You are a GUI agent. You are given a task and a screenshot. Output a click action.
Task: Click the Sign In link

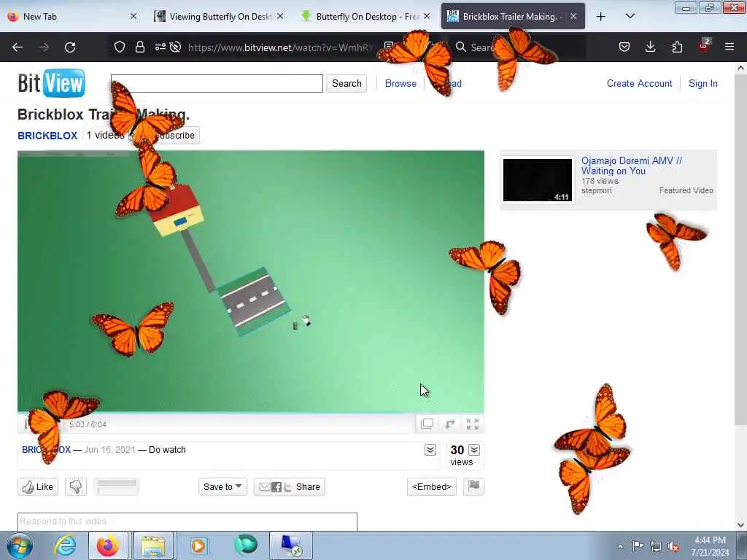click(703, 83)
